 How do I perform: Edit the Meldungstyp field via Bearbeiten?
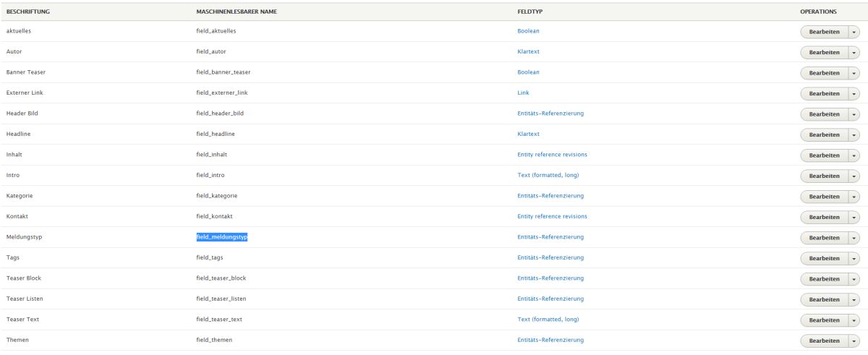point(824,238)
